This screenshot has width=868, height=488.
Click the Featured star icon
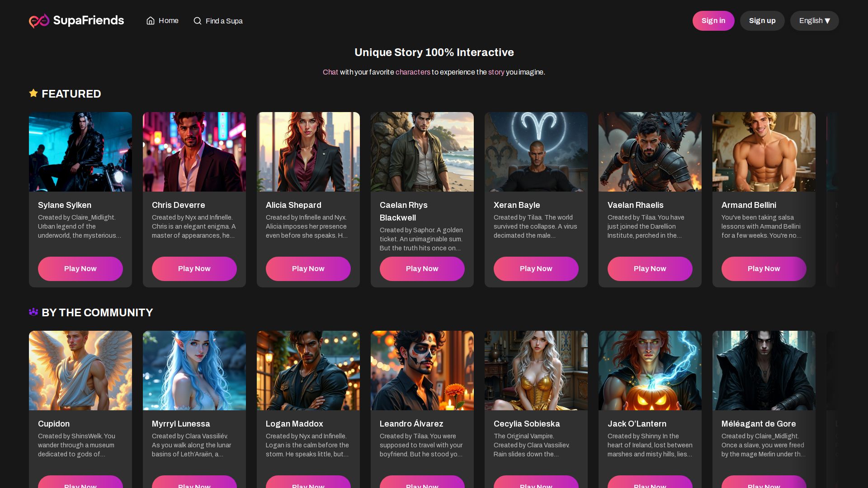pyautogui.click(x=33, y=93)
